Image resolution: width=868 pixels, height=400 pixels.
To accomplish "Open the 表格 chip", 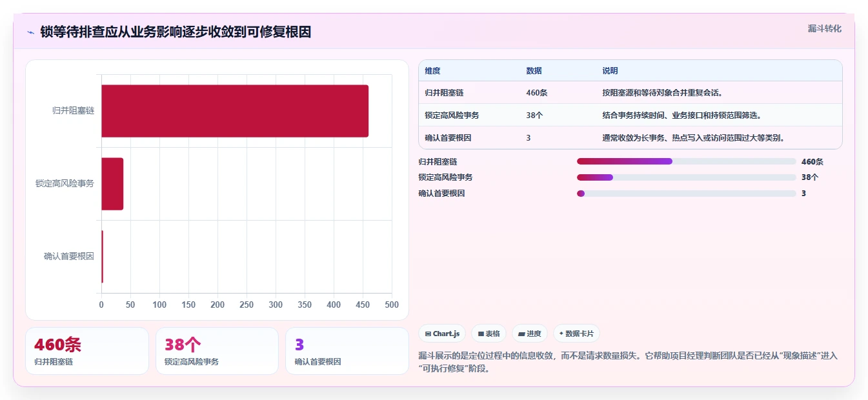I will 489,334.
